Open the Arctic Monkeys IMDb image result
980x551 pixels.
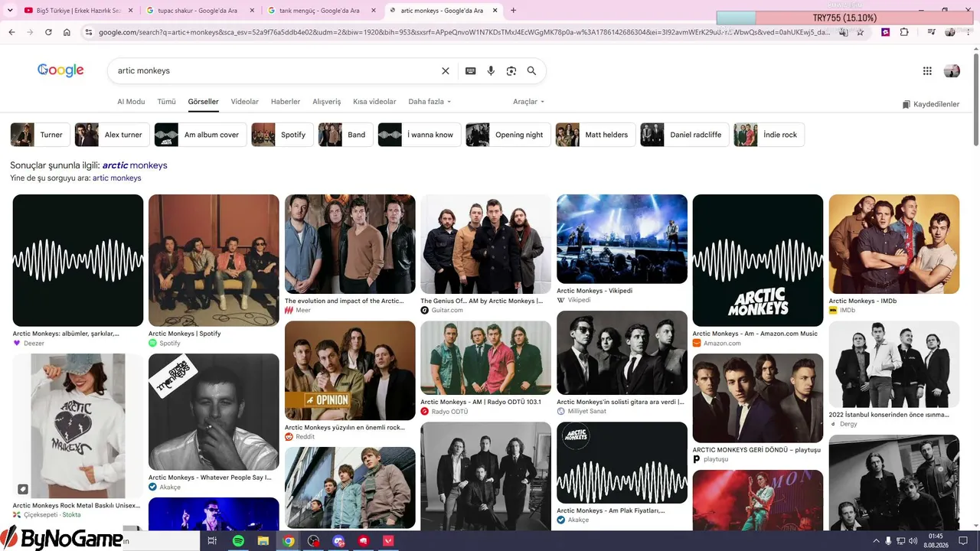click(x=894, y=244)
